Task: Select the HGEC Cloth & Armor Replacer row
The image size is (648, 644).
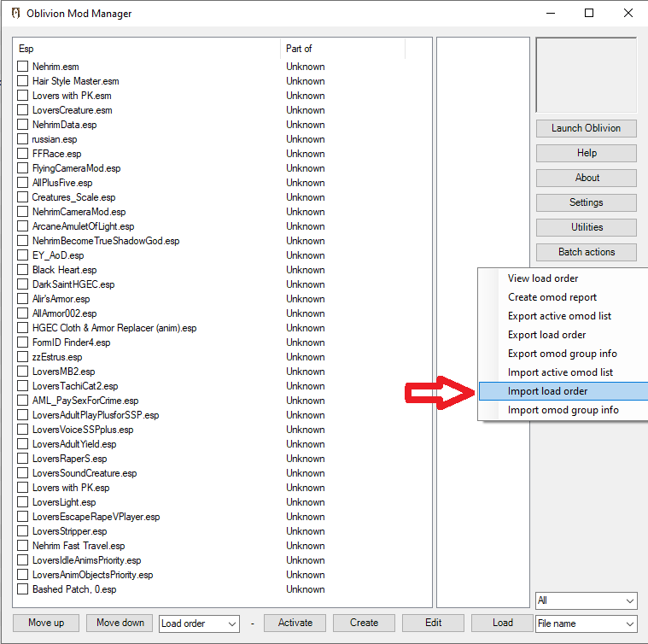Action: click(114, 328)
